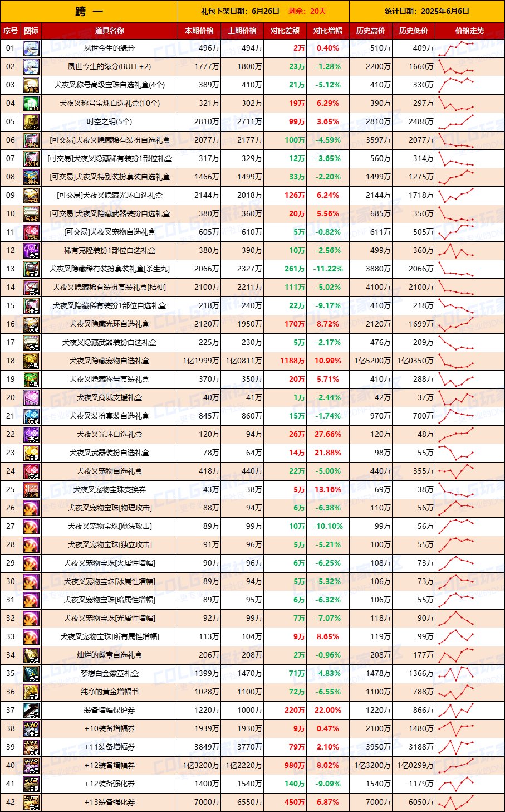Click the 本期价格 column header
505x812 pixels.
[x=199, y=31]
